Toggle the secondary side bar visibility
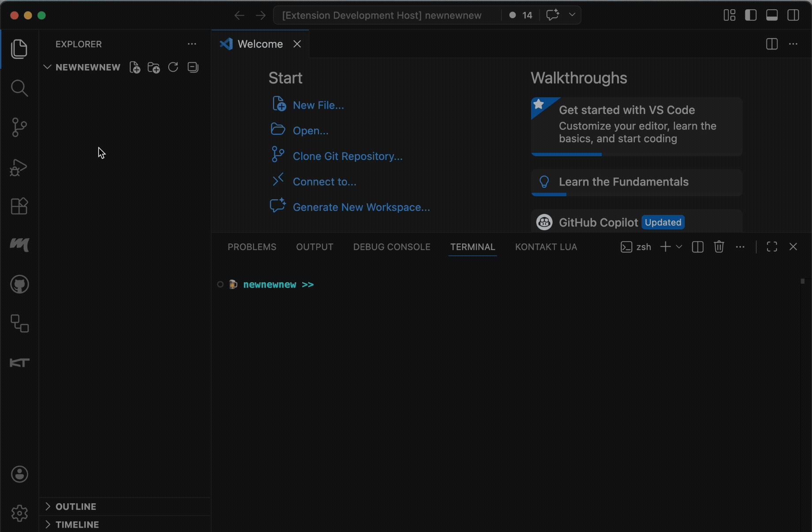812x532 pixels. pos(793,15)
